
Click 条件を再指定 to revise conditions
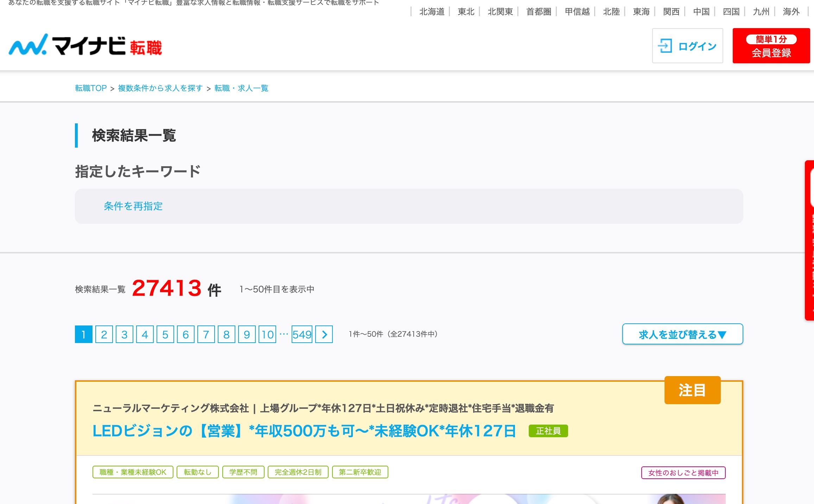point(133,206)
